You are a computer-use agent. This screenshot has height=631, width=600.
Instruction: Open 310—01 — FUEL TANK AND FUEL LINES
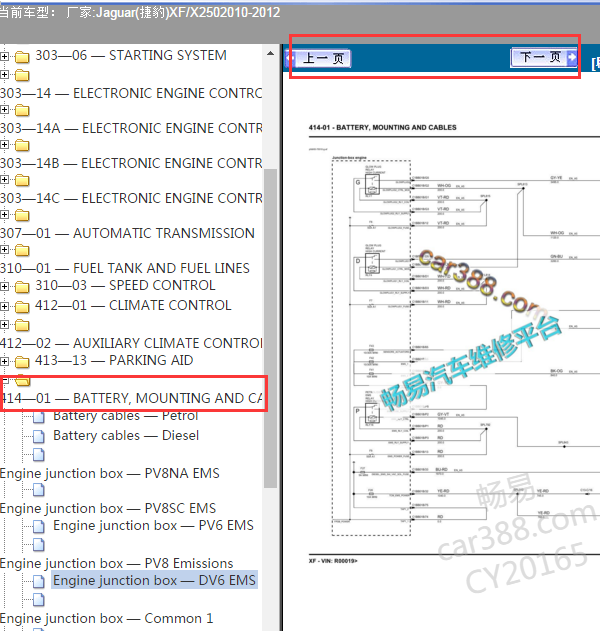pyautogui.click(x=125, y=268)
